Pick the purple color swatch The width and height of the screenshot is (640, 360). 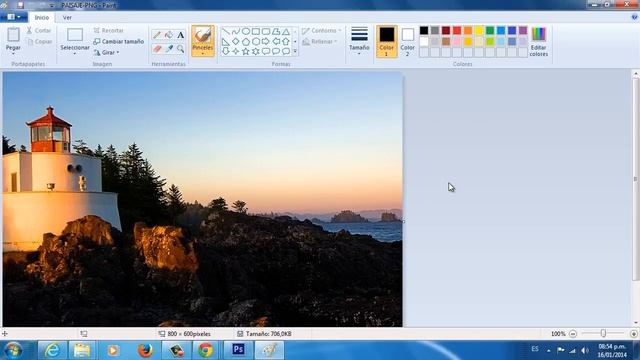point(523,31)
